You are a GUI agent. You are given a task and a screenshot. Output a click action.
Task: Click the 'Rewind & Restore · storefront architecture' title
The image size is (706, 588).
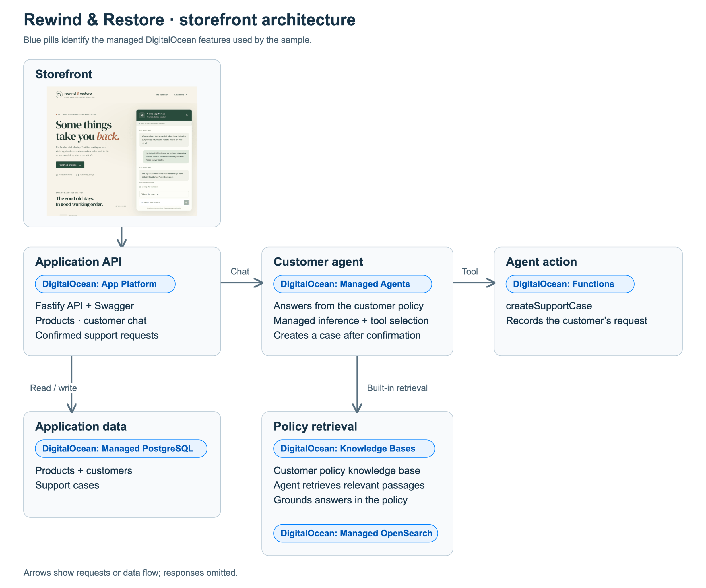tap(189, 20)
